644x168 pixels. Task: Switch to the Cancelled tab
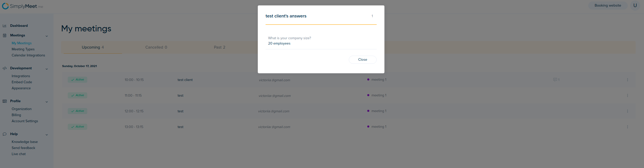156,47
